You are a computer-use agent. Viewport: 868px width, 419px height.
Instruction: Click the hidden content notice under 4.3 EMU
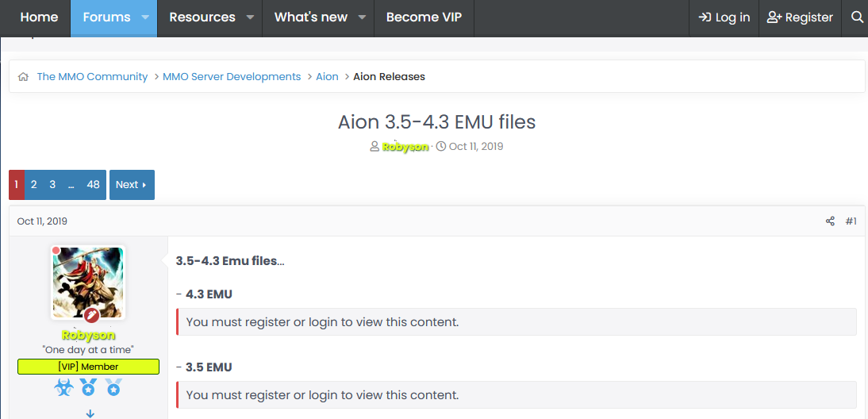[516, 321]
